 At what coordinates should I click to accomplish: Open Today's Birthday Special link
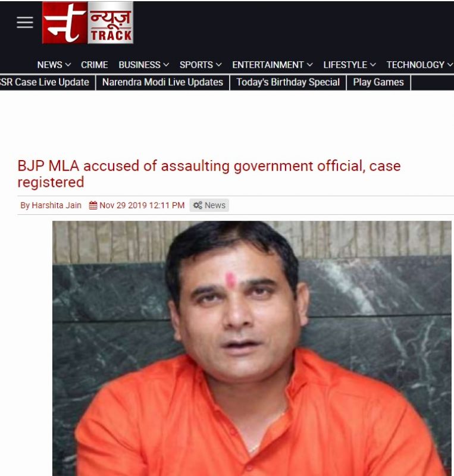point(288,82)
